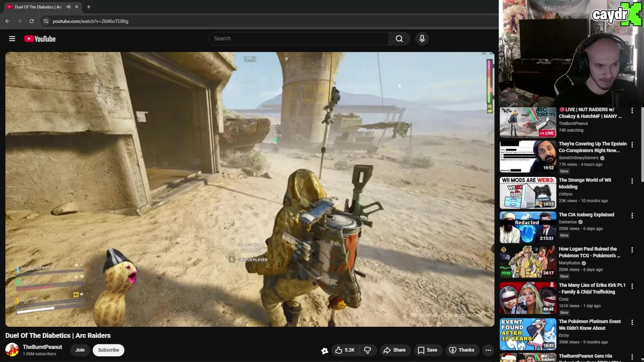Image resolution: width=644 pixels, height=362 pixels.
Task: Open options for Pokémon Platinum Event video
Action: (632, 322)
